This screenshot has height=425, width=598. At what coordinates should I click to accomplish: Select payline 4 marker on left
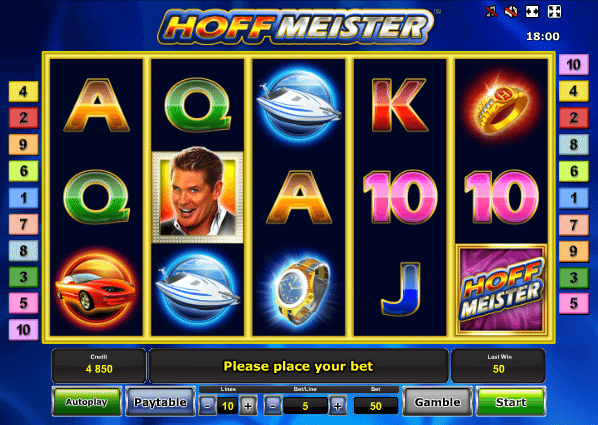tap(24, 92)
